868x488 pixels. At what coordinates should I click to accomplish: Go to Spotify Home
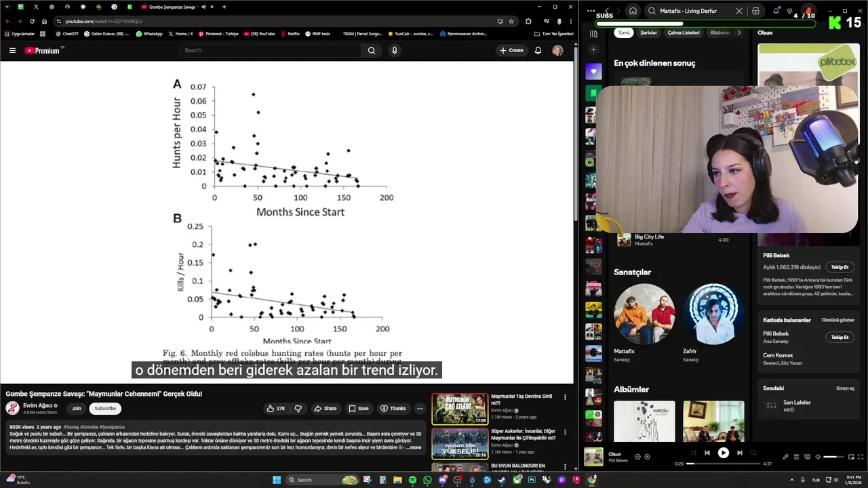point(633,11)
